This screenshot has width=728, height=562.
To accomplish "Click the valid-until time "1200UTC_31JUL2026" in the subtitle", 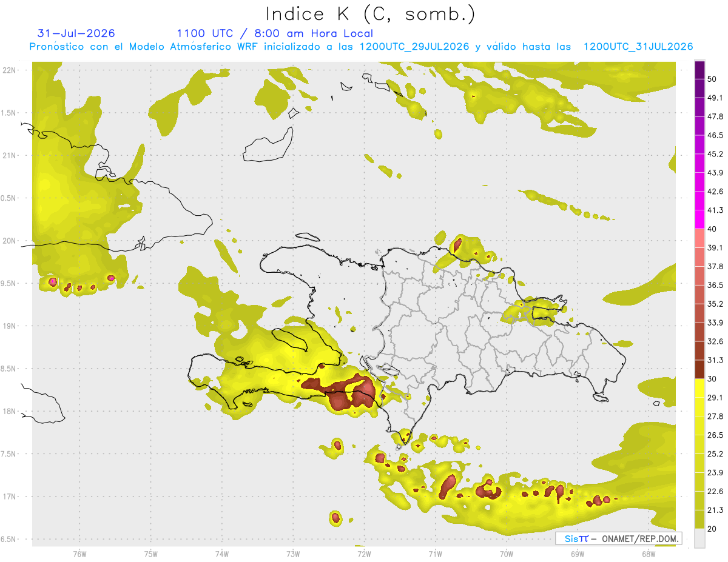I will pyautogui.click(x=638, y=47).
